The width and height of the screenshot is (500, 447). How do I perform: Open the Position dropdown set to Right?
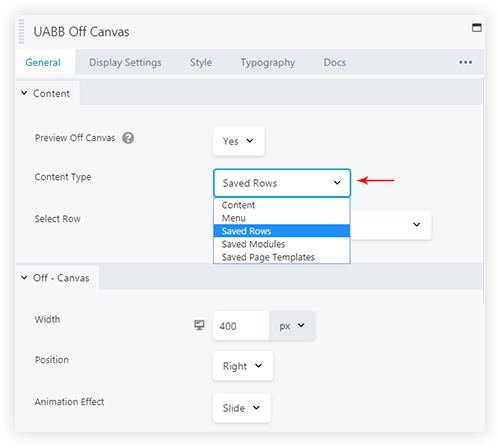(243, 366)
